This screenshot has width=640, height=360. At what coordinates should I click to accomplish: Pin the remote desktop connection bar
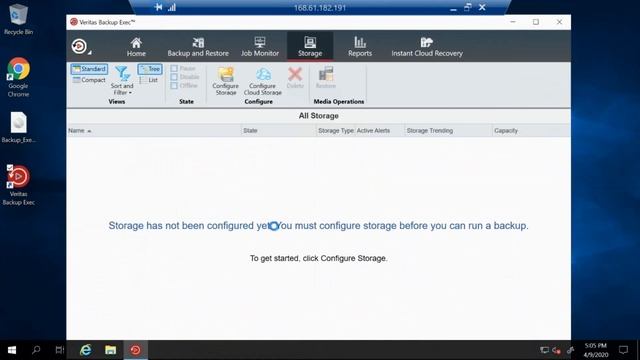(x=158, y=7)
